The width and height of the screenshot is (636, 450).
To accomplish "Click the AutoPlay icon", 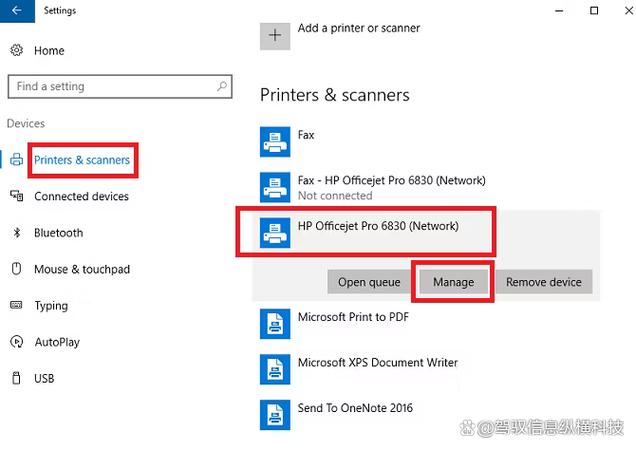I will [x=17, y=342].
